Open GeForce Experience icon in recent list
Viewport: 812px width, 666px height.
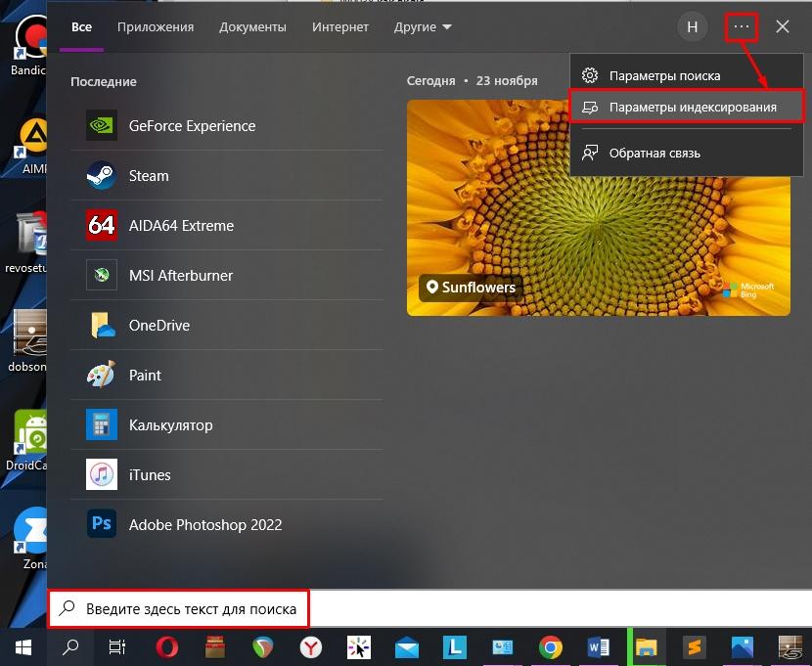(x=102, y=125)
